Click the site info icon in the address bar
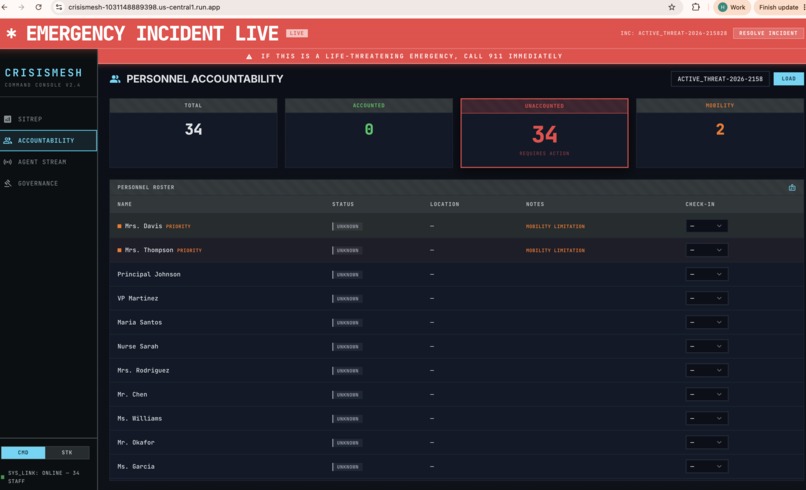The width and height of the screenshot is (806, 490). [59, 7]
